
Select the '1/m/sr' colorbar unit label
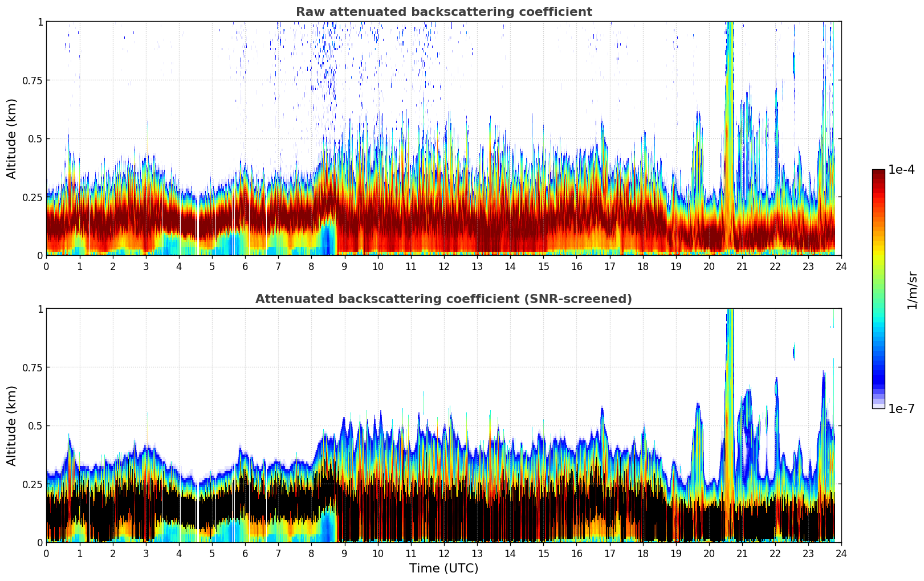tap(912, 289)
